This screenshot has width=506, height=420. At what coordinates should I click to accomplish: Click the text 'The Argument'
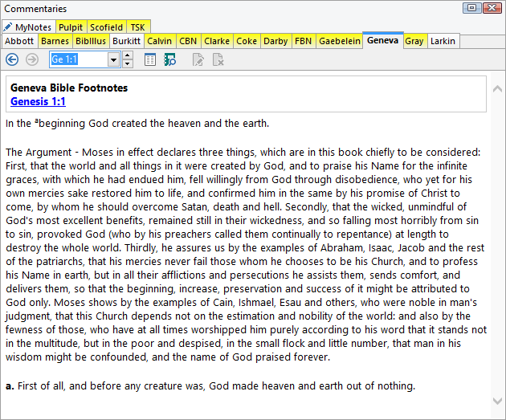39,153
